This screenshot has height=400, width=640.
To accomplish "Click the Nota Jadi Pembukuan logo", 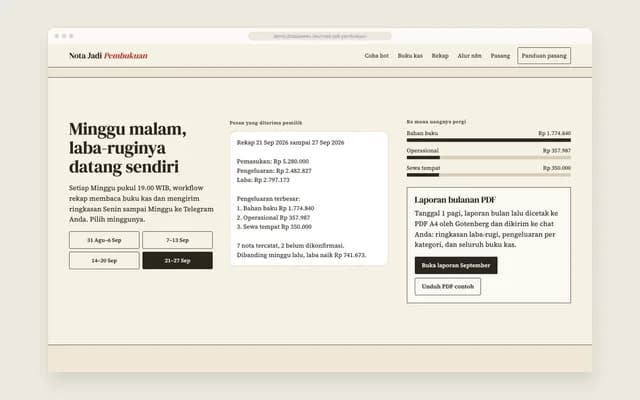I will [x=108, y=56].
